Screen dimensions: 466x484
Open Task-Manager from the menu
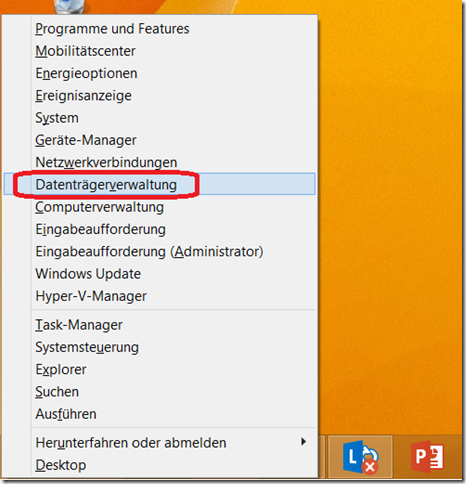(x=159, y=325)
